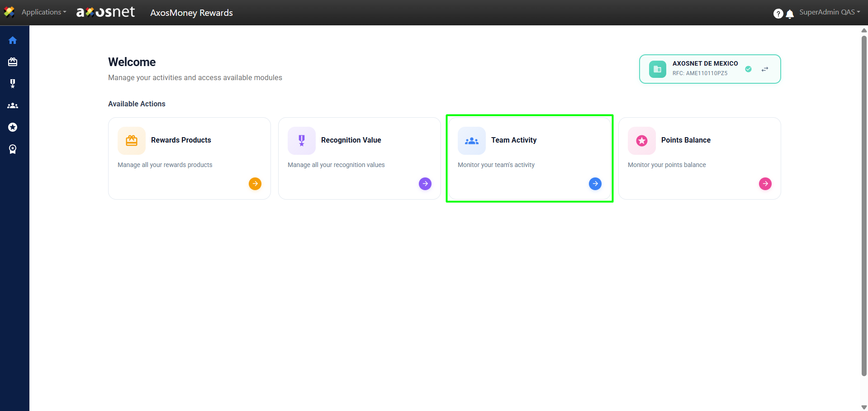868x411 pixels.
Task: Open the help question mark icon
Action: coord(778,14)
